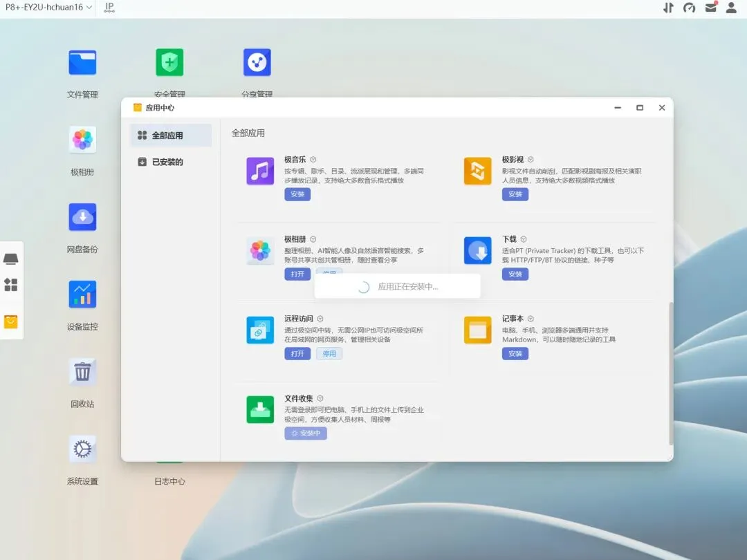This screenshot has width=747, height=560.
Task: Click the device icon in left dock
Action: coord(10,259)
